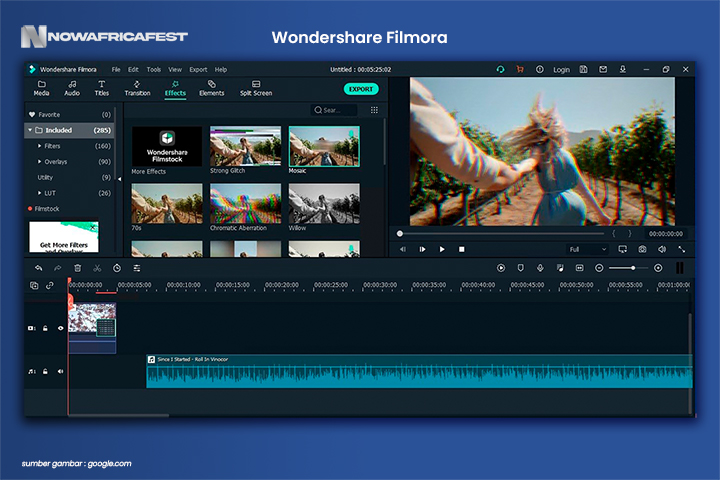Click the preview progress slider handle
720x480 pixels.
399,234
